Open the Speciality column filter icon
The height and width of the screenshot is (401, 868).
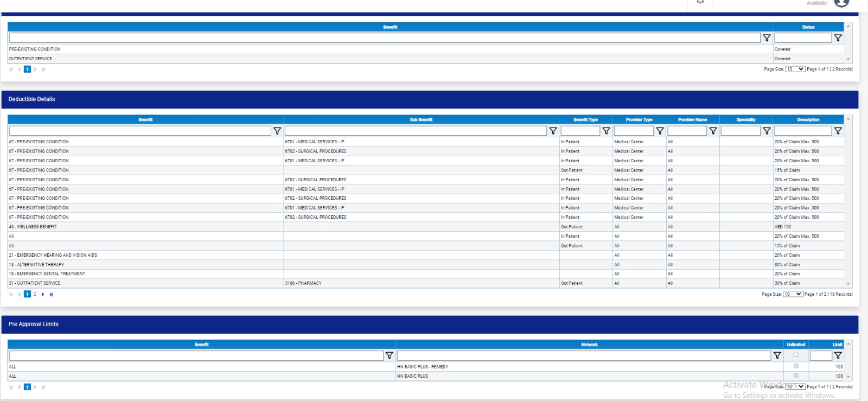click(767, 131)
